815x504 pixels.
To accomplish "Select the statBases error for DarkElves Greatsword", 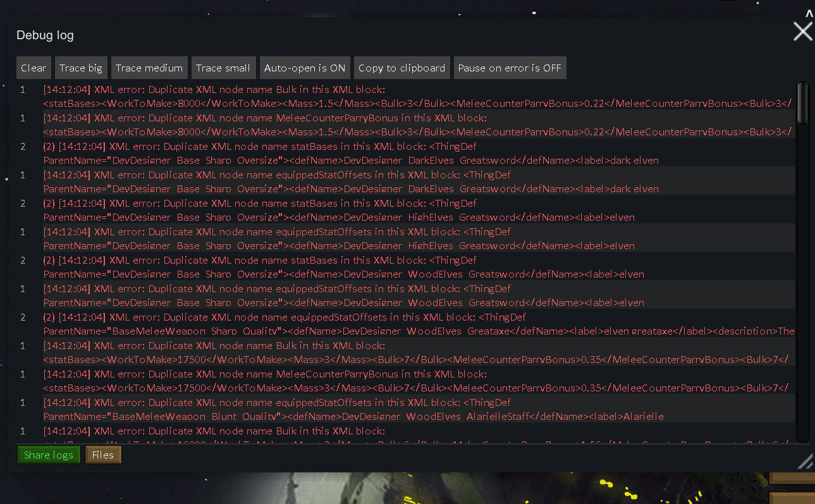I will (x=406, y=153).
